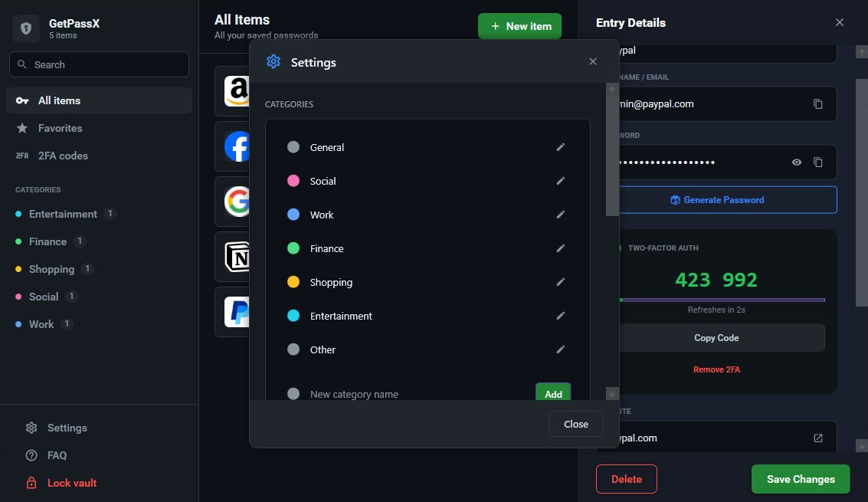The image size is (868, 502).
Task: Edit the Social category using its pencil icon
Action: (560, 181)
